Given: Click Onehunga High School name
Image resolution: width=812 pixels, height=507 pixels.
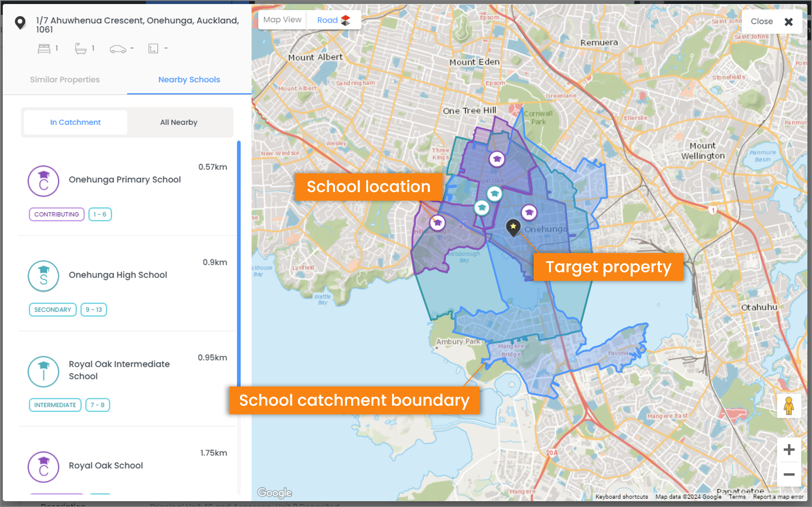Looking at the screenshot, I should click(118, 275).
